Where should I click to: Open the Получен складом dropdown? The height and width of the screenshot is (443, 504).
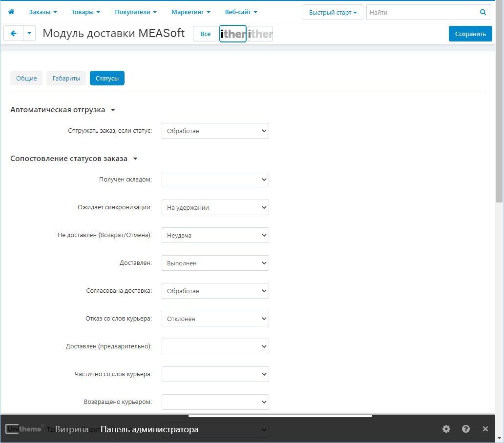click(x=215, y=180)
